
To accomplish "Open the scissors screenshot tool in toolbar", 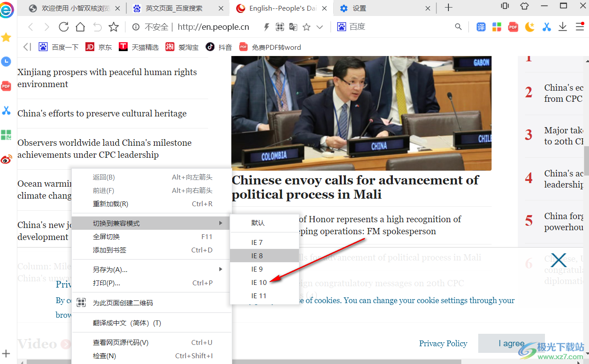I will click(546, 27).
